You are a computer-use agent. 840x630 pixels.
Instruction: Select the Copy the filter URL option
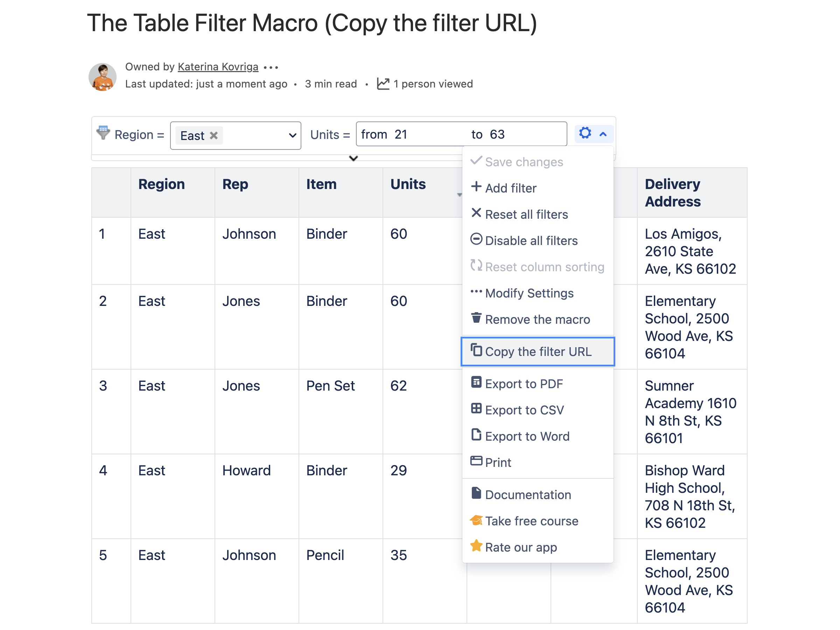coord(537,351)
